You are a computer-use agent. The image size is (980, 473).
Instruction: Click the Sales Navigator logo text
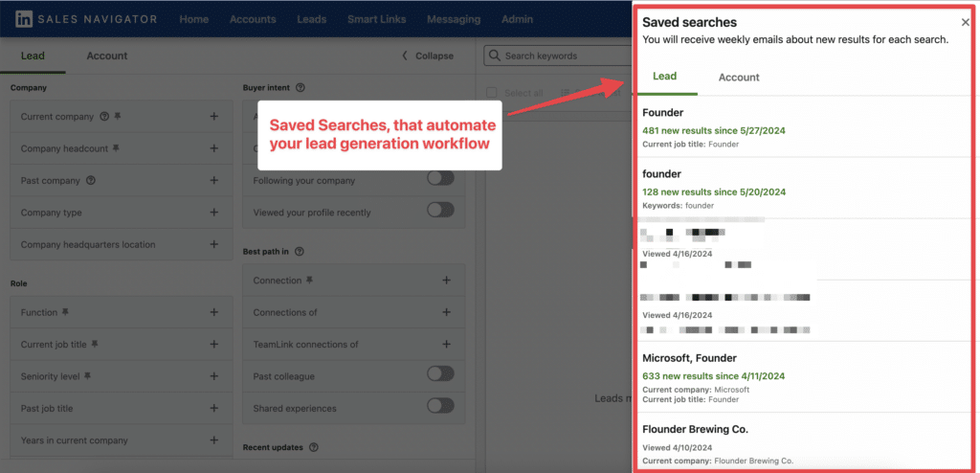(98, 19)
